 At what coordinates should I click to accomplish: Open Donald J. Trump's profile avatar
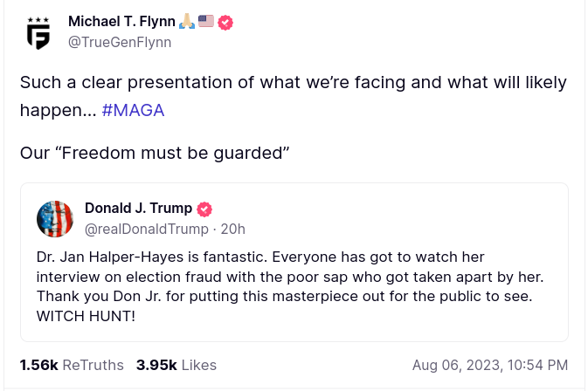coord(55,218)
